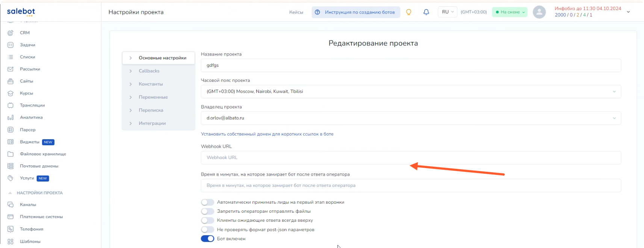Click the Аналитика chart icon
Viewport: 644px width, 248px height.
(x=11, y=117)
